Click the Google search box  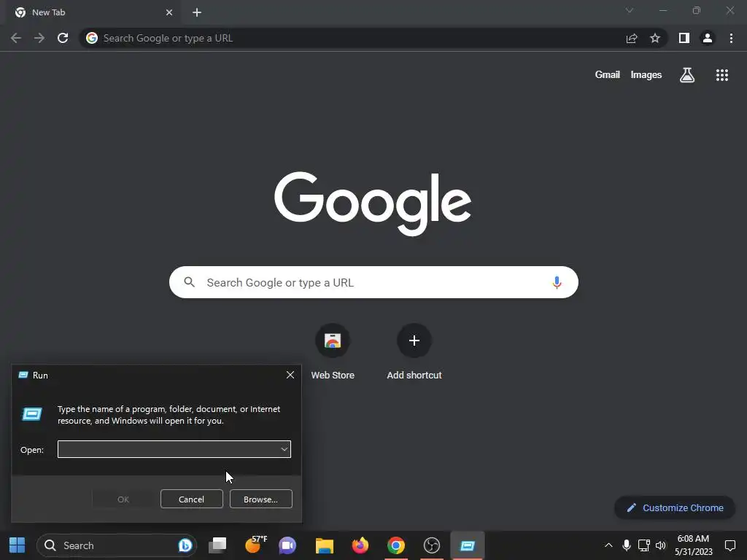click(x=373, y=282)
